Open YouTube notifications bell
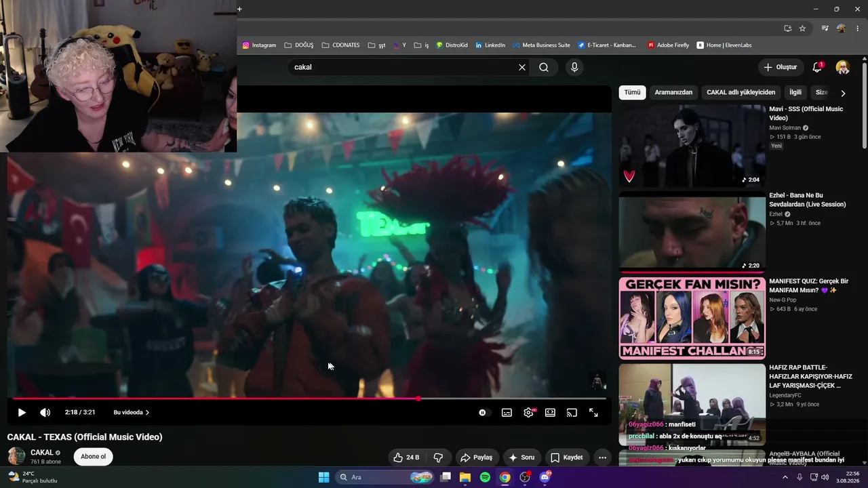The image size is (868, 488). 817,67
